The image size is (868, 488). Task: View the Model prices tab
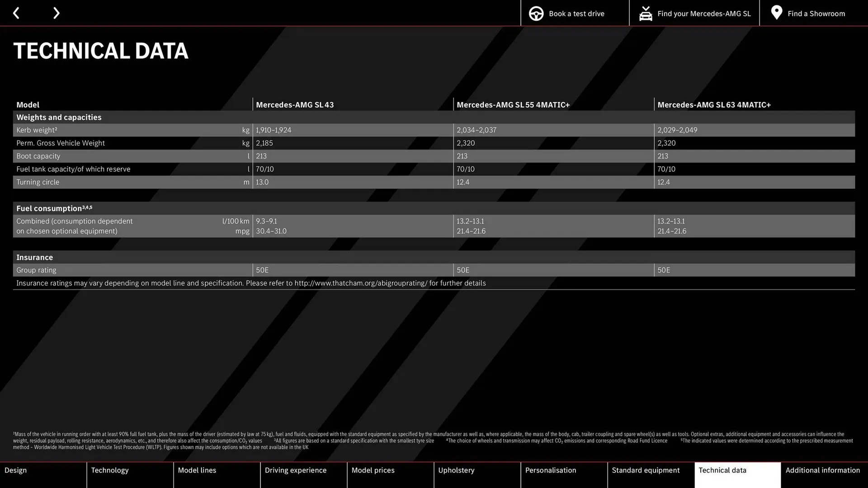(373, 470)
